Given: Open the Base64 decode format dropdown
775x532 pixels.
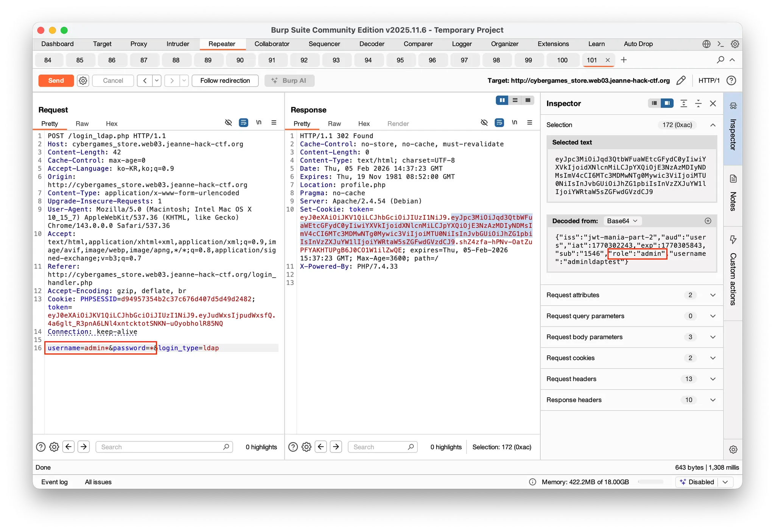Looking at the screenshot, I should pos(622,221).
